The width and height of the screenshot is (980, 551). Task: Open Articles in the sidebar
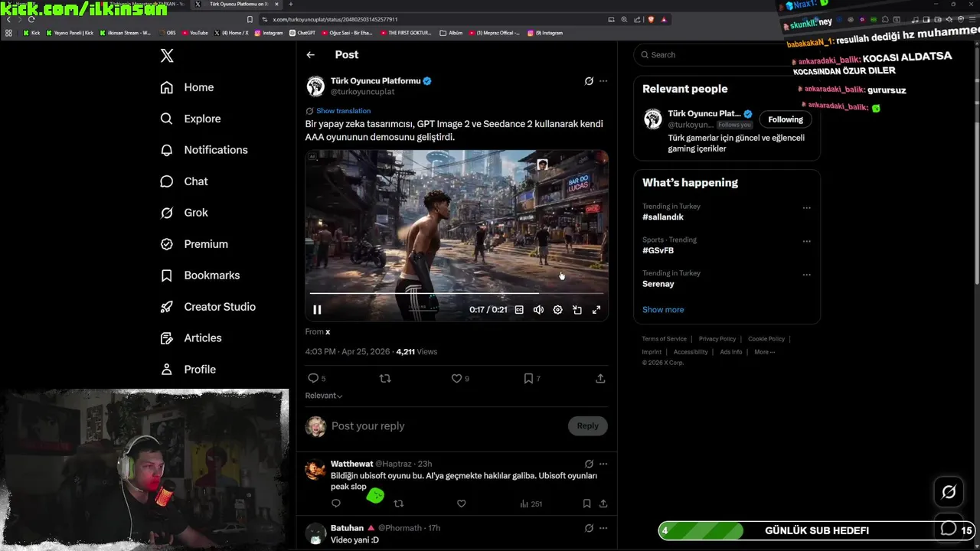pos(191,338)
